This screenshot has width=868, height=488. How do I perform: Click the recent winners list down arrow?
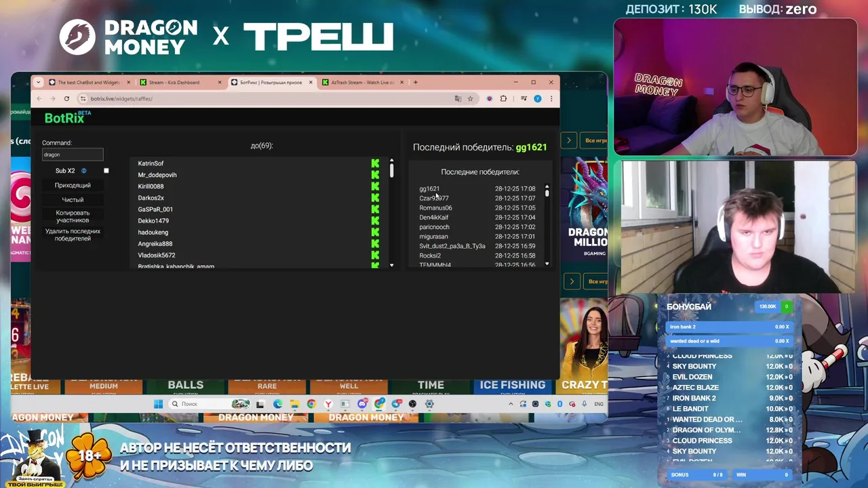547,264
